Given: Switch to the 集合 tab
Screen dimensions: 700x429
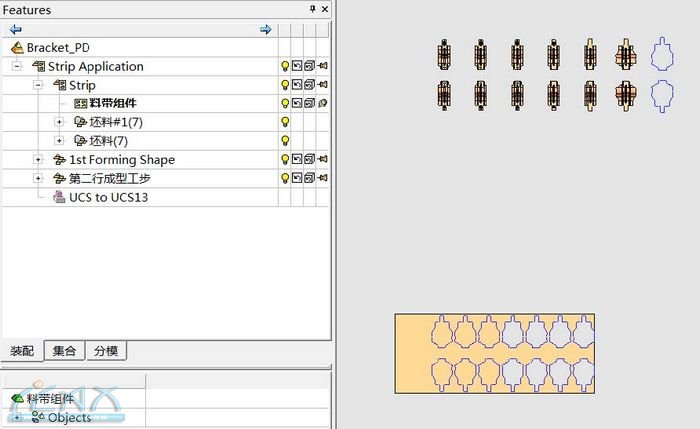Looking at the screenshot, I should (x=64, y=351).
